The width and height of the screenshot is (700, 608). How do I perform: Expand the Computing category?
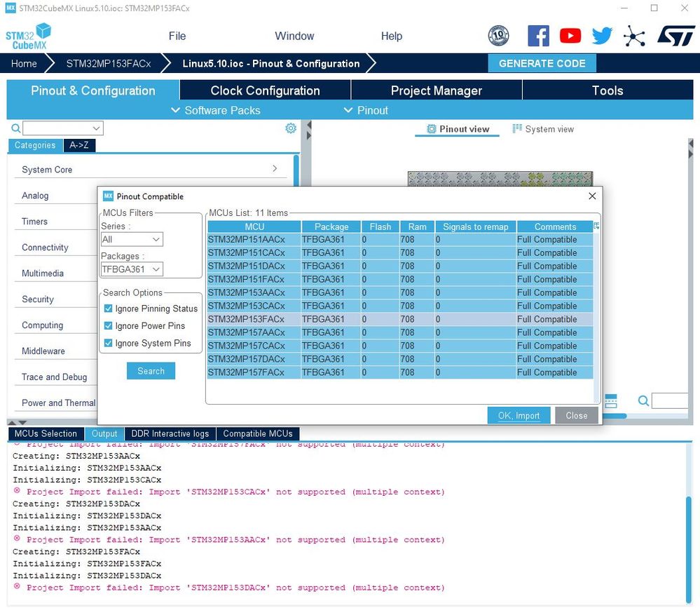point(55,325)
